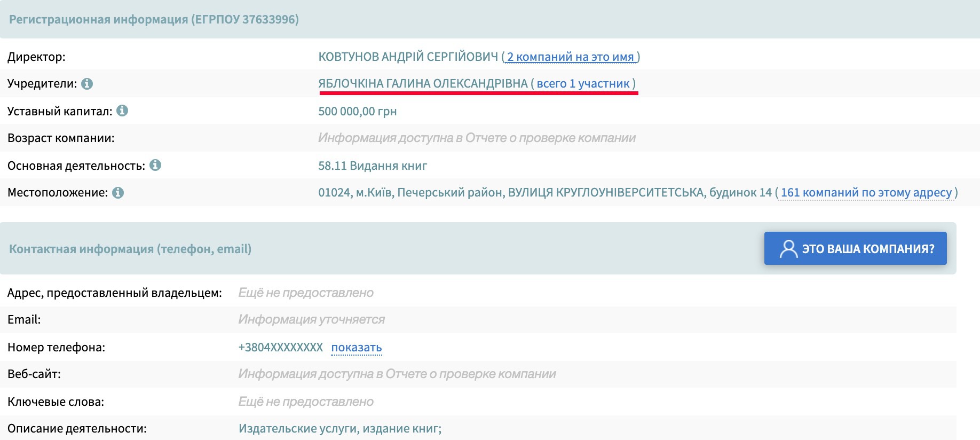Click the info icon beside Учредители
980x440 pixels.
coord(87,84)
